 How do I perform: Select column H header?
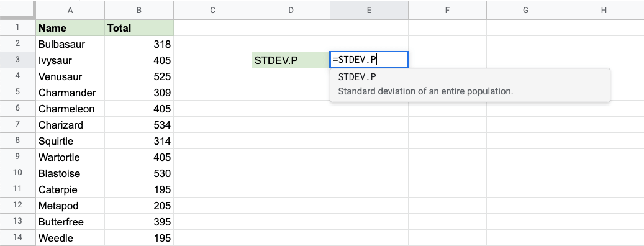[604, 11]
